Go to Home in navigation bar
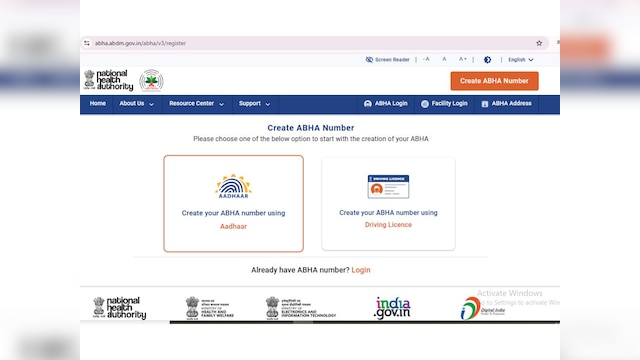This screenshot has height=360, width=640. pyautogui.click(x=98, y=104)
